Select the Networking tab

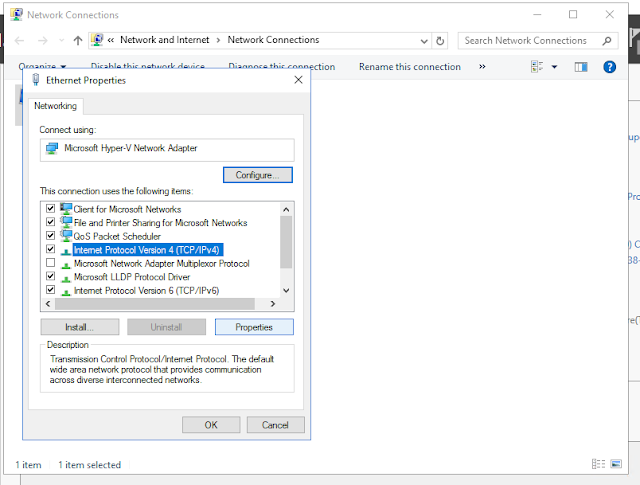pos(56,106)
